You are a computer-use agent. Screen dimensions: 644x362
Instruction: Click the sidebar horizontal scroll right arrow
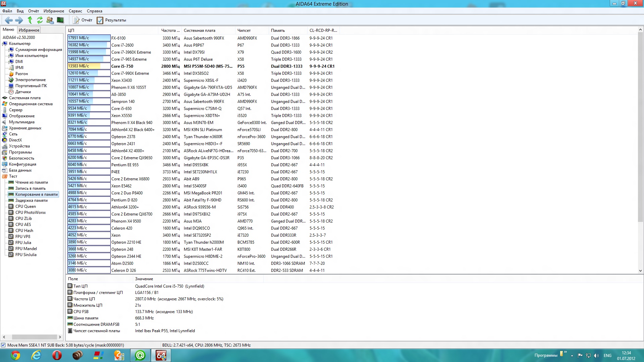pos(60,337)
